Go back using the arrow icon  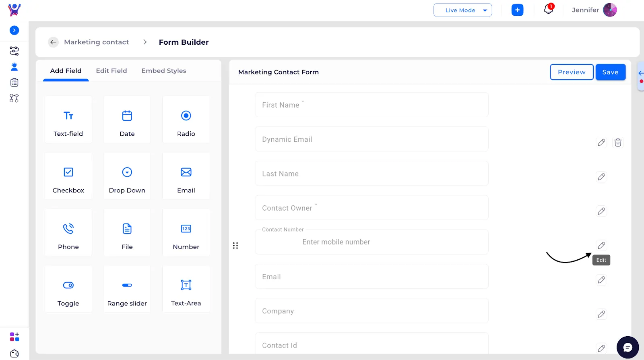53,42
